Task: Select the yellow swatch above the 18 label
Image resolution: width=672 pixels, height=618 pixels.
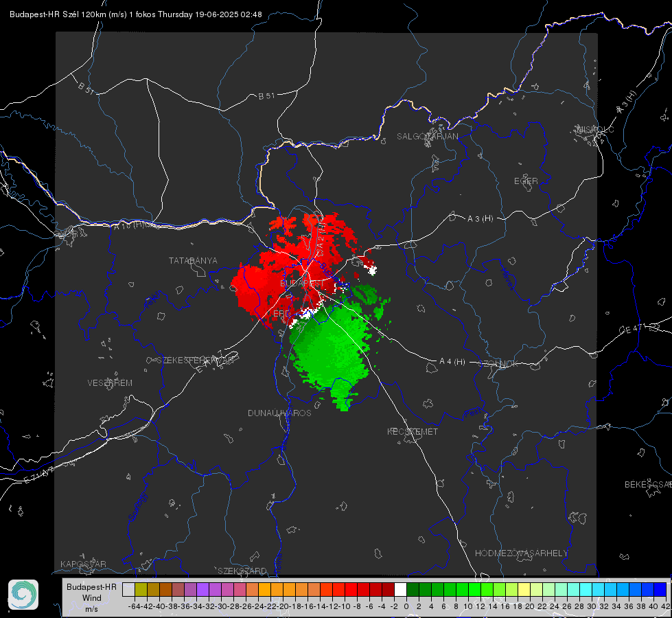Action: (x=524, y=589)
